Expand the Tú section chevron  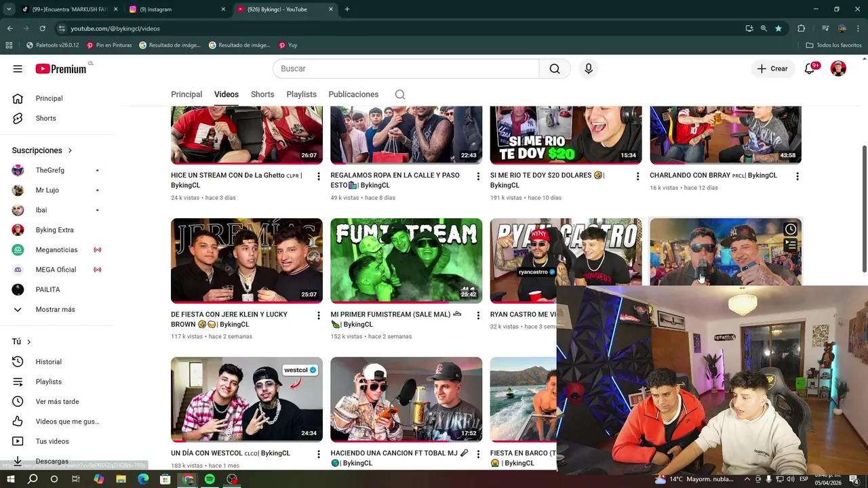[28, 342]
